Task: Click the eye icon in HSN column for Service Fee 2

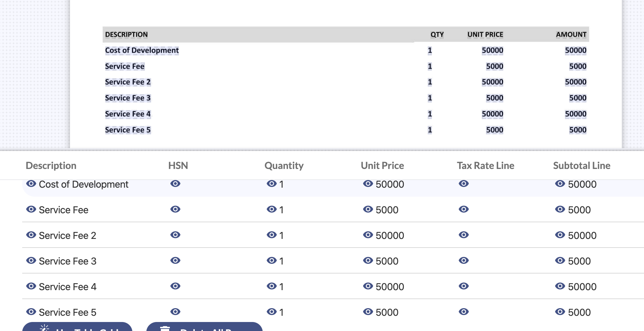Action: pyautogui.click(x=175, y=234)
